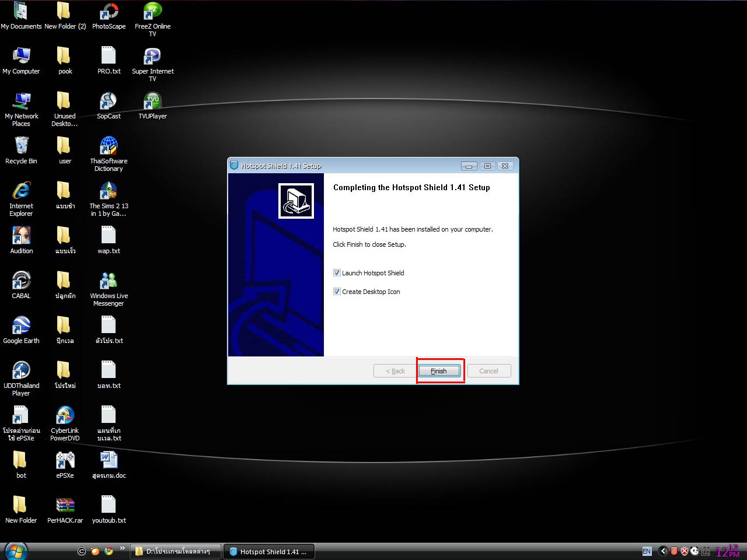Select the บอท.txt file icon

[x=109, y=375]
